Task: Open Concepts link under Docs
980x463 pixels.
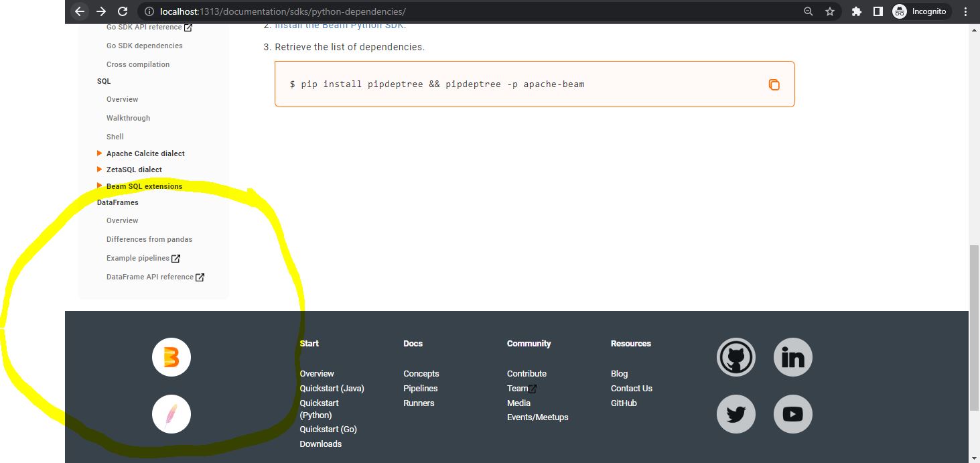Action: [421, 374]
